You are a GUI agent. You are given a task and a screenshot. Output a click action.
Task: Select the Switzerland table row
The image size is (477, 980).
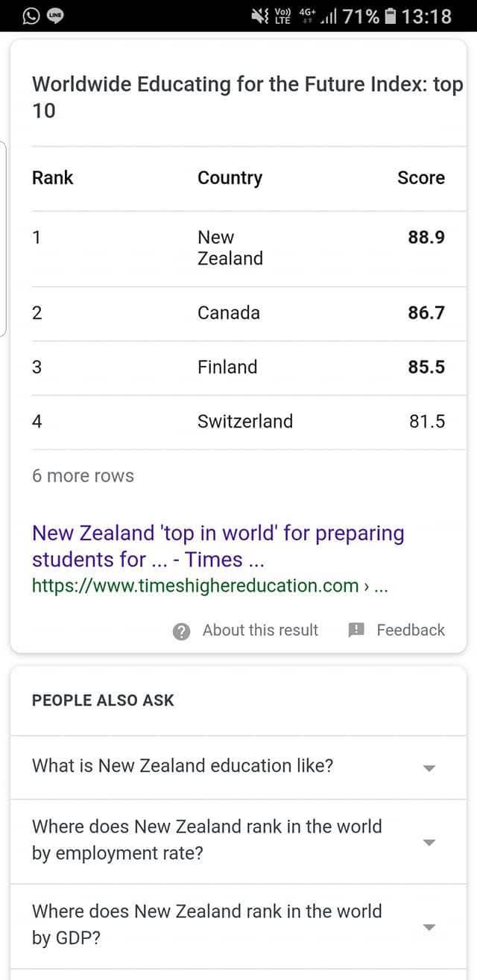tap(238, 422)
